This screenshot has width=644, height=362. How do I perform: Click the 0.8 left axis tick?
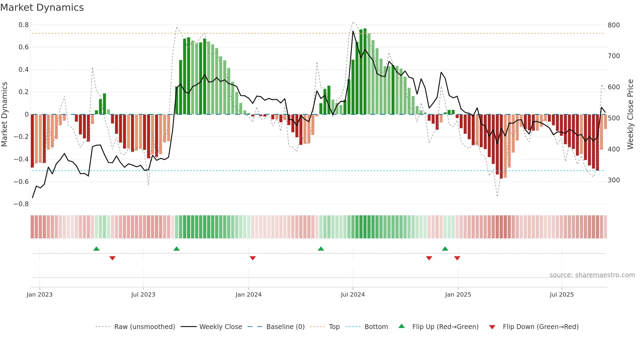click(24, 25)
